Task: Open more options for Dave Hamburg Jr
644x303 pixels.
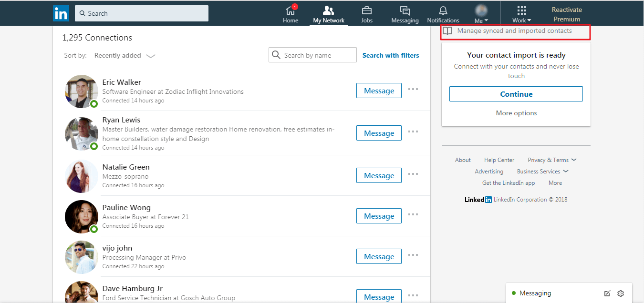Action: point(413,295)
